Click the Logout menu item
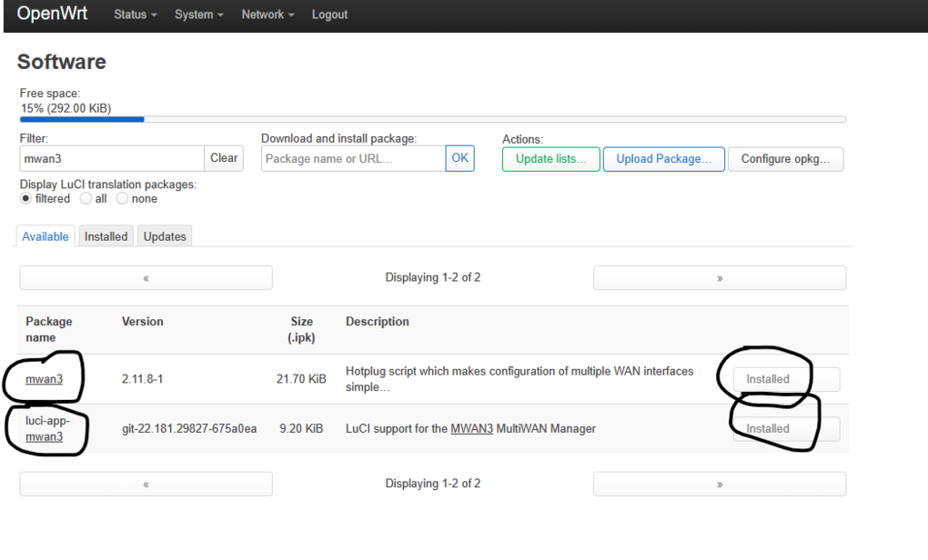Screen dimensions: 928x560 click(329, 15)
